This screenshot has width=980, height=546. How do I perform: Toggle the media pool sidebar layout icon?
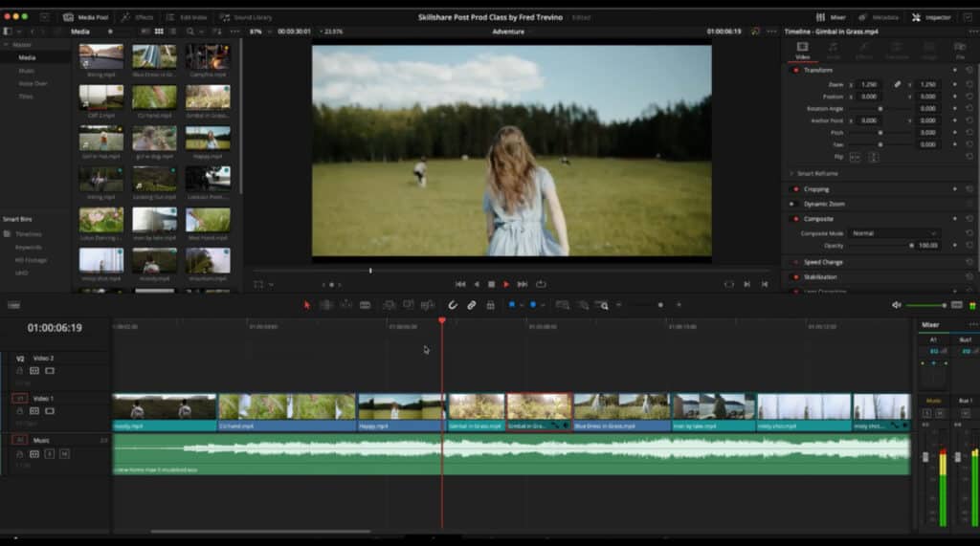pos(8,32)
